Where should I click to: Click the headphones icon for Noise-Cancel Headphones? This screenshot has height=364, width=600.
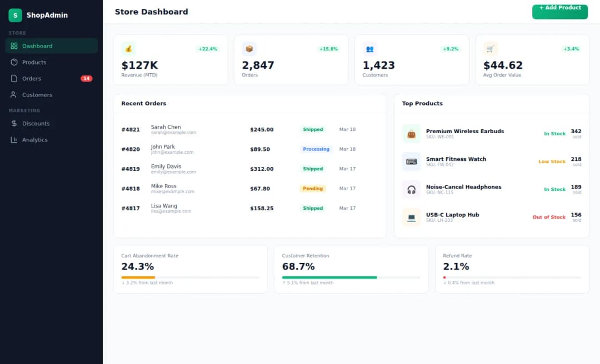click(411, 189)
